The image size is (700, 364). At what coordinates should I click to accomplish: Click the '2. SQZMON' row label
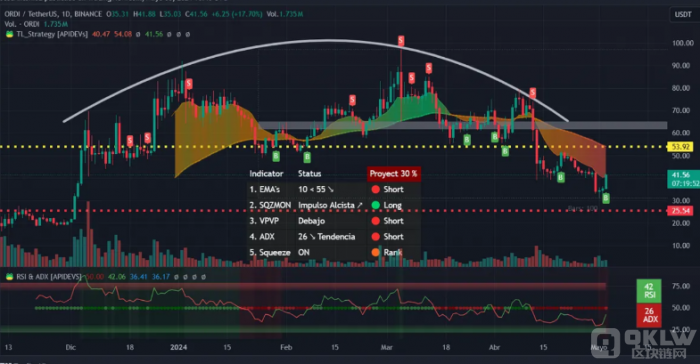270,205
